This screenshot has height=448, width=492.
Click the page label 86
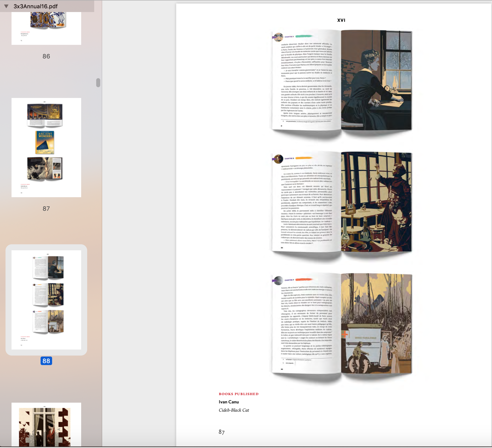46,56
